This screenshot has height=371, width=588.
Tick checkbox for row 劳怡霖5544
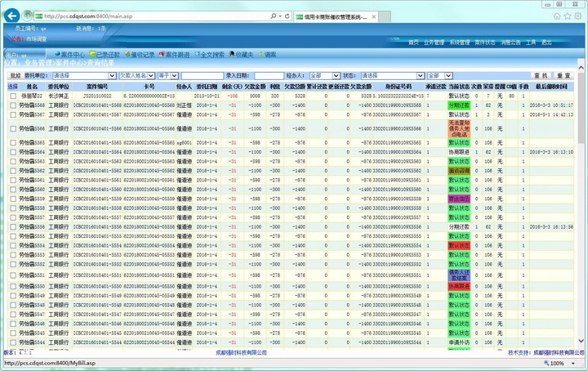point(13,342)
